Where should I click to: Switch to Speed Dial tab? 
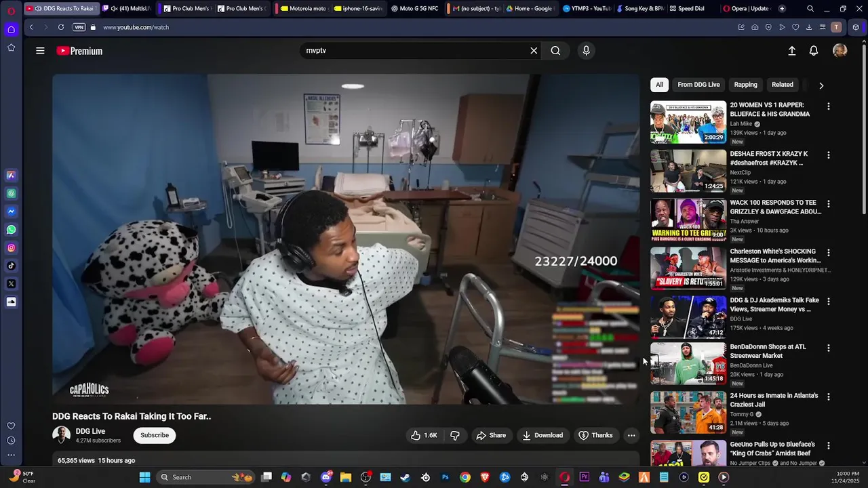pos(690,9)
